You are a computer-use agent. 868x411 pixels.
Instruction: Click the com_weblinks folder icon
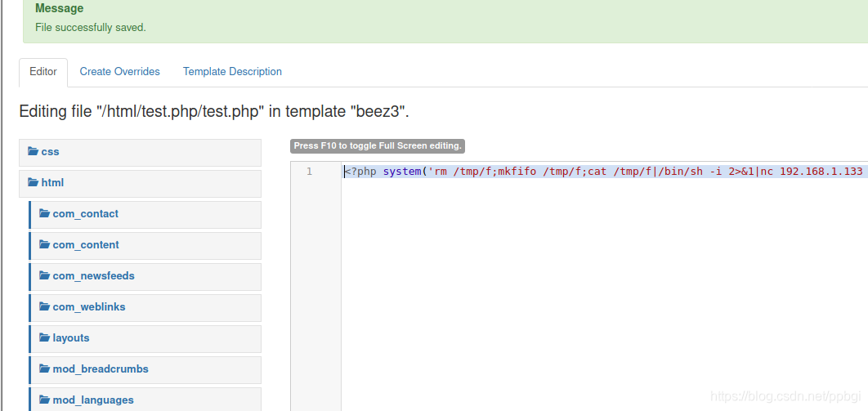(x=45, y=306)
